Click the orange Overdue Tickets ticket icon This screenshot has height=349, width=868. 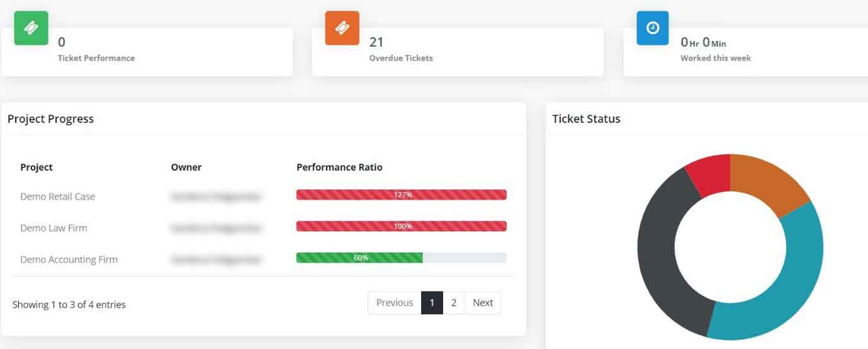pos(342,28)
